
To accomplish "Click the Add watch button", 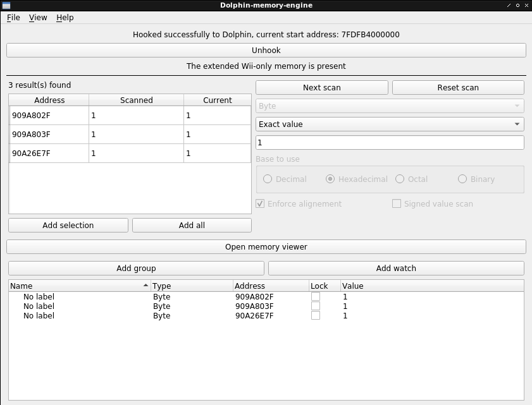I will pyautogui.click(x=396, y=269).
